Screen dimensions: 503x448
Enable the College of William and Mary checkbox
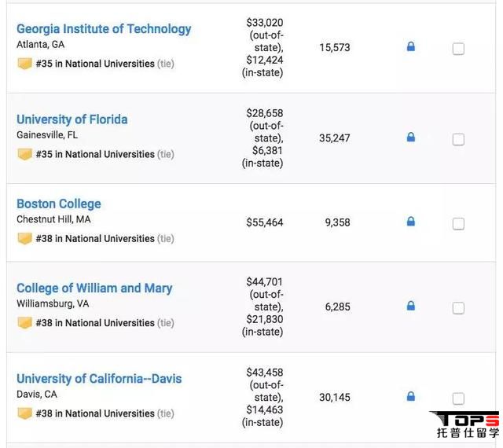pos(458,307)
